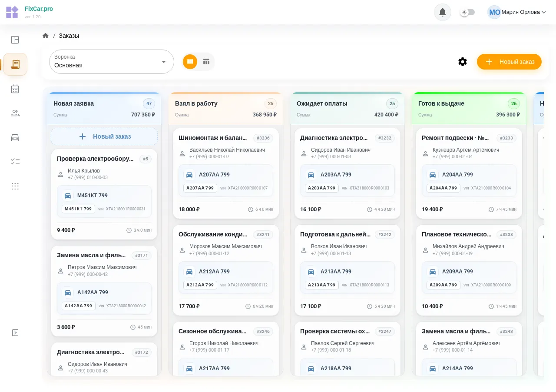Click the Готов к выдаче column header
The height and width of the screenshot is (392, 556).
click(469, 109)
